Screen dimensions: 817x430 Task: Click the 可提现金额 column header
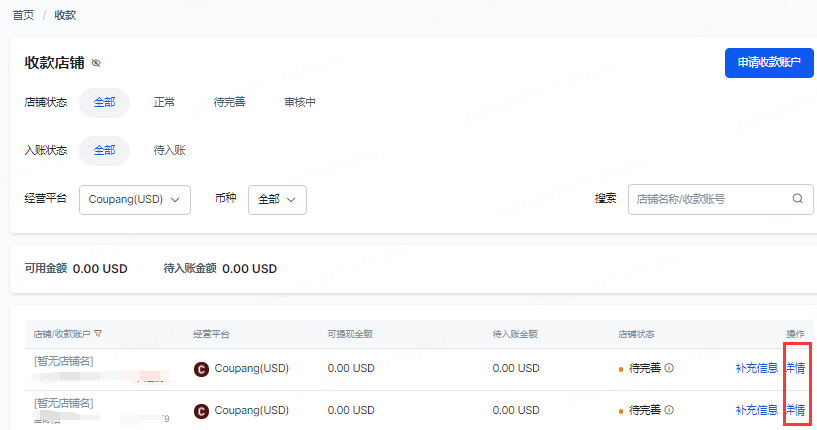[350, 334]
